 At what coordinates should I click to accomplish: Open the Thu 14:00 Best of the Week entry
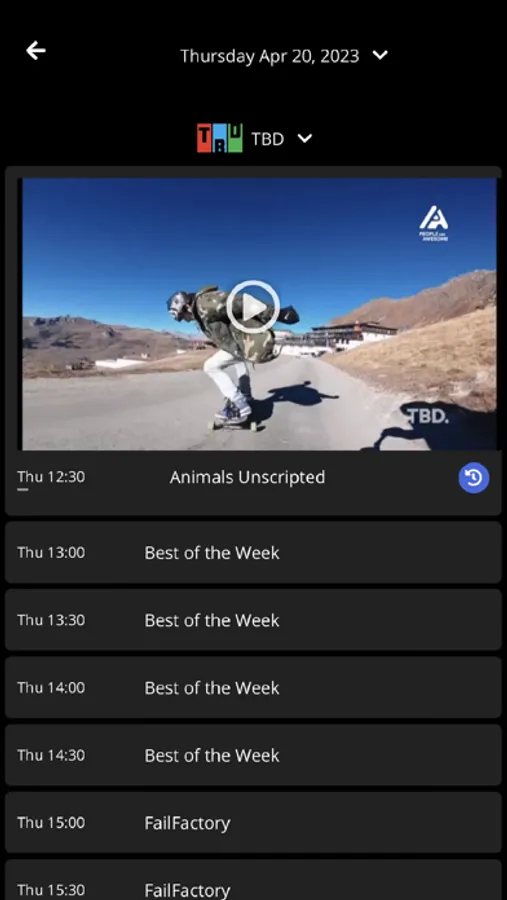tap(253, 688)
